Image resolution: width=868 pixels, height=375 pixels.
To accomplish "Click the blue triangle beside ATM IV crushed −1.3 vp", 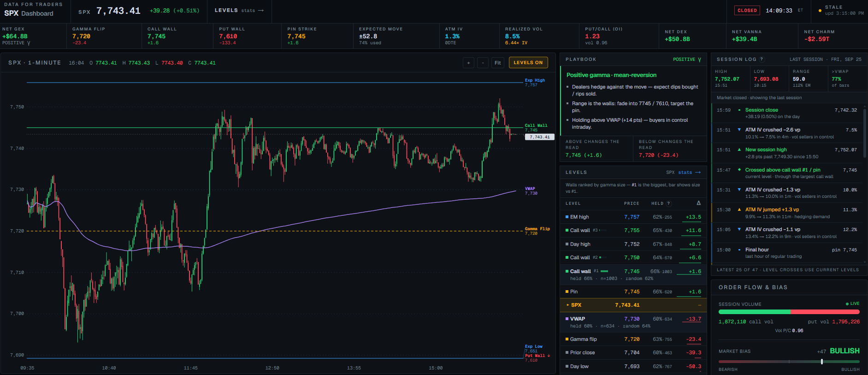I will point(739,190).
